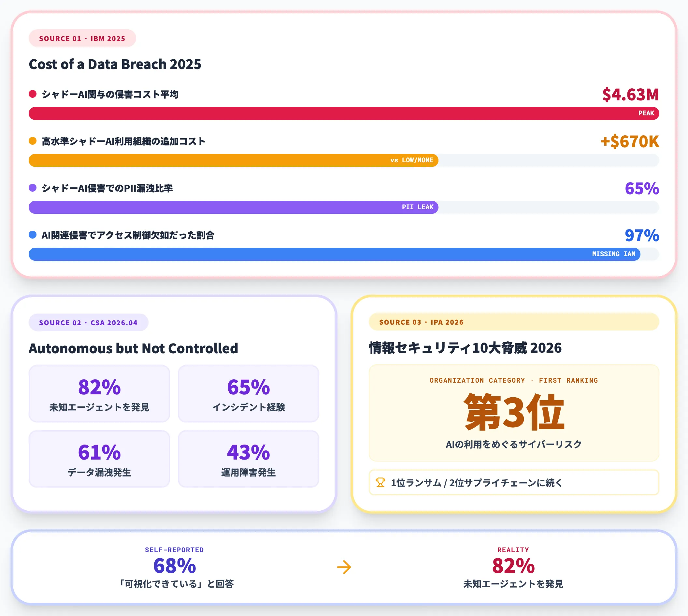Click the $4.63M value
688x616 pixels.
pos(630,95)
